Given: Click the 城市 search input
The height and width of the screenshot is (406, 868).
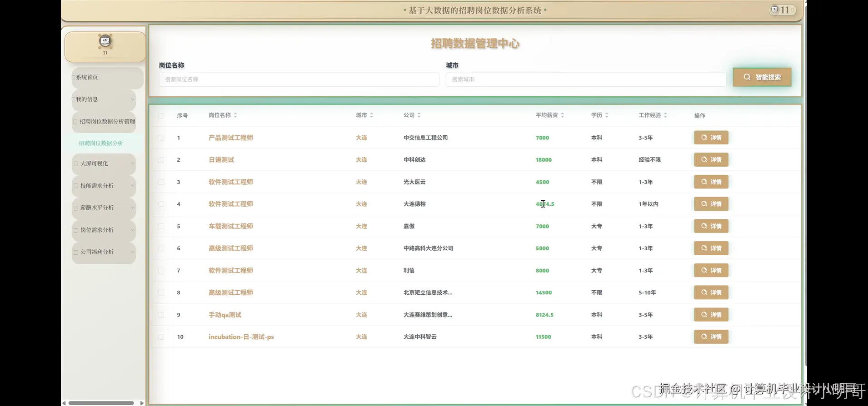Looking at the screenshot, I should point(586,79).
